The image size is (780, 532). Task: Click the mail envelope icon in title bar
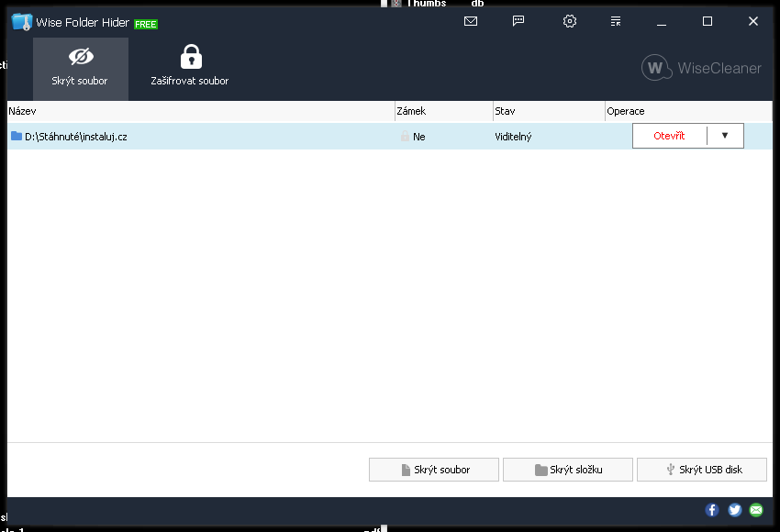(471, 21)
